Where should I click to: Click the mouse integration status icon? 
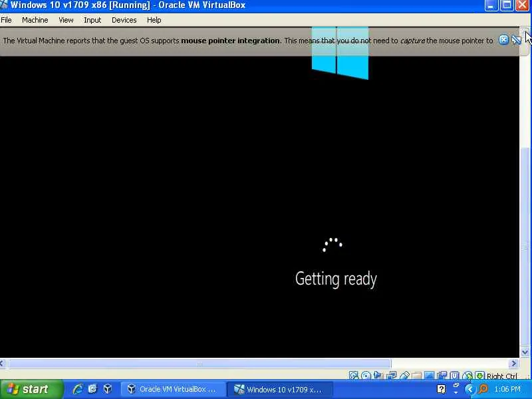[x=467, y=375]
